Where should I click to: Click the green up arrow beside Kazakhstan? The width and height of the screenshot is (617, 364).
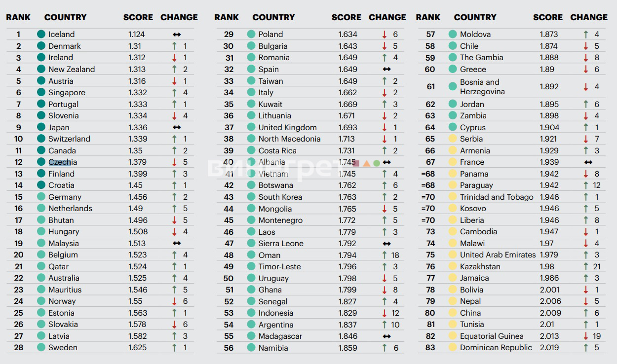pyautogui.click(x=586, y=266)
